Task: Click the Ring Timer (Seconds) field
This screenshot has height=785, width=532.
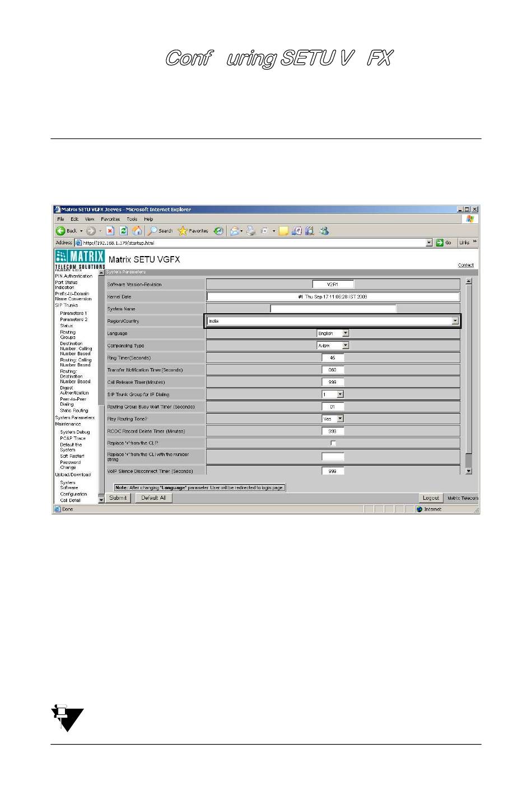Action: pyautogui.click(x=333, y=357)
